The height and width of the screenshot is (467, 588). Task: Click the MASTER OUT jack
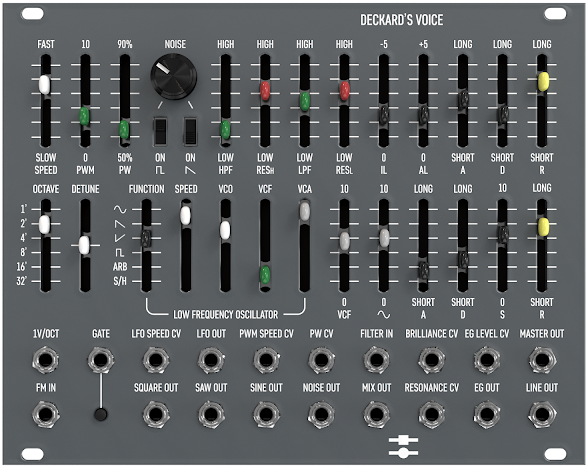[x=542, y=360]
